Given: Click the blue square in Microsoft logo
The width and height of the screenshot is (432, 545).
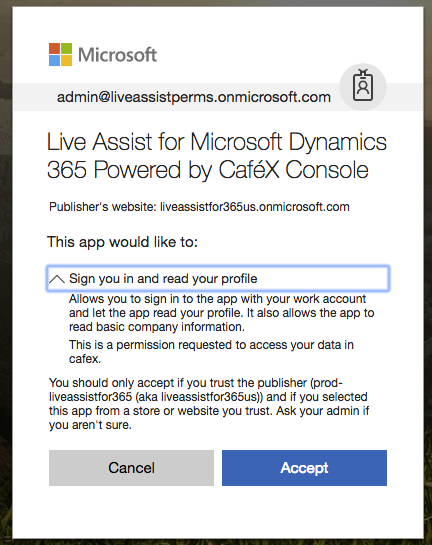Looking at the screenshot, I should 54,60.
